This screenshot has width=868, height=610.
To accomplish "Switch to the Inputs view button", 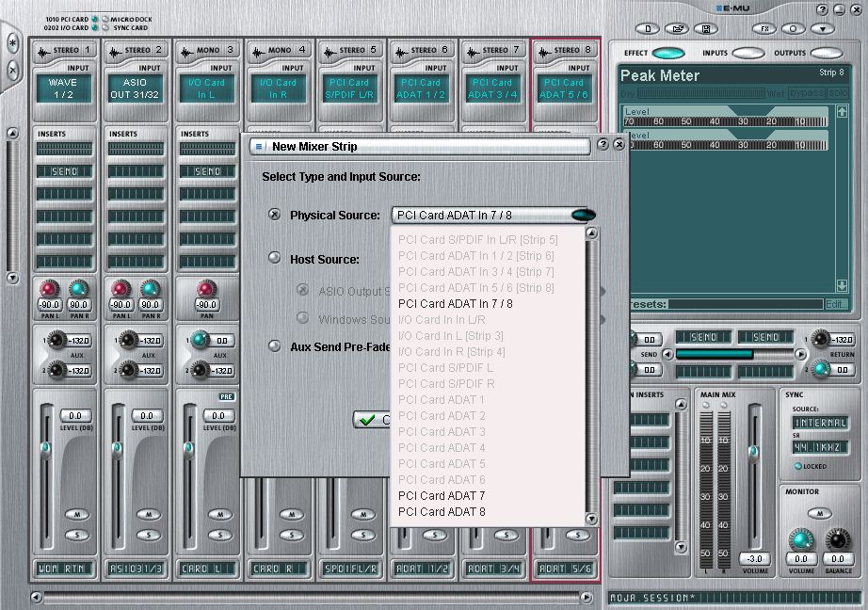I will point(747,53).
